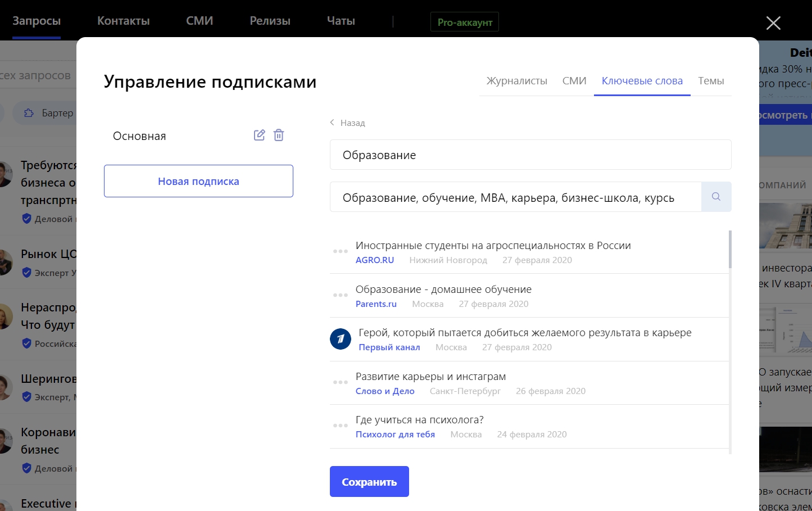The width and height of the screenshot is (812, 511).
Task: Open the Parents.ru source link
Action: pos(376,304)
